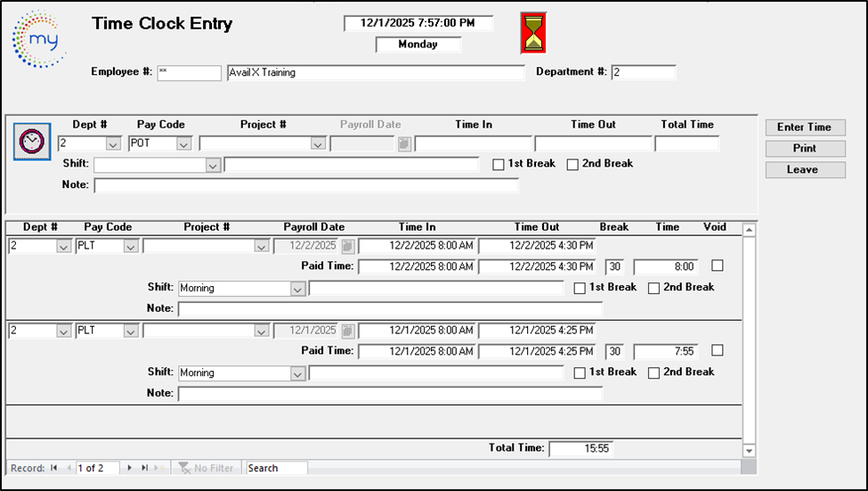Viewport: 868px width, 491px height.
Task: Open the Morning shift dropdown for 12/2/2025 entry
Action: [297, 289]
